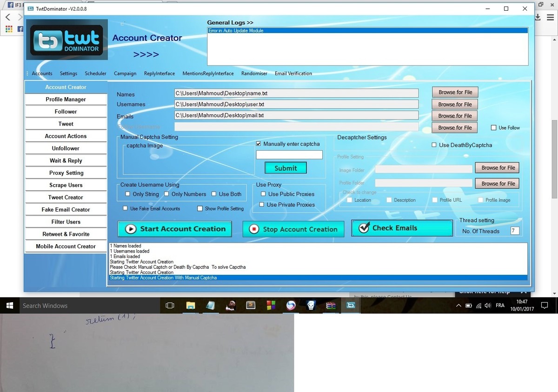
Task: Click the No. Of Threads input box
Action: [x=514, y=231]
